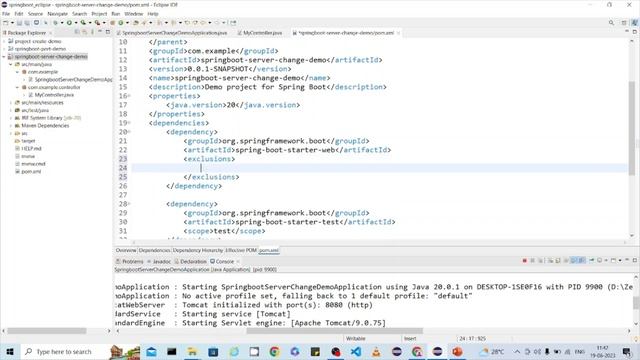
Task: Open the New dropdown arrow
Action: coord(12,23)
